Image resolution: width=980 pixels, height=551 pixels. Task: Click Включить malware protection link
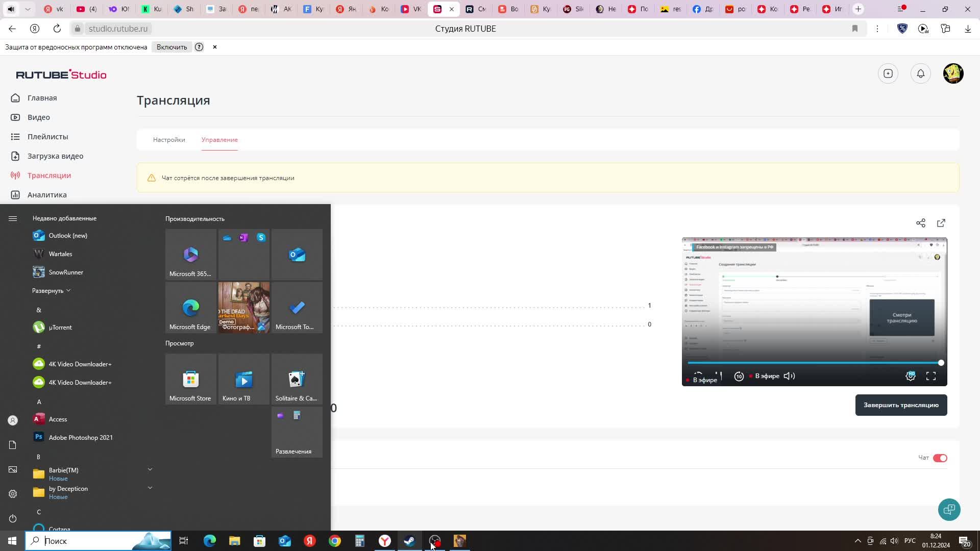click(171, 46)
